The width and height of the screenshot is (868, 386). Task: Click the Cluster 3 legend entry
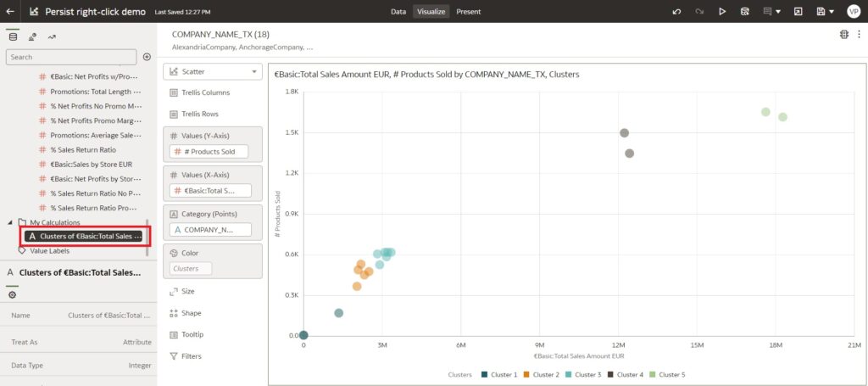pos(583,375)
